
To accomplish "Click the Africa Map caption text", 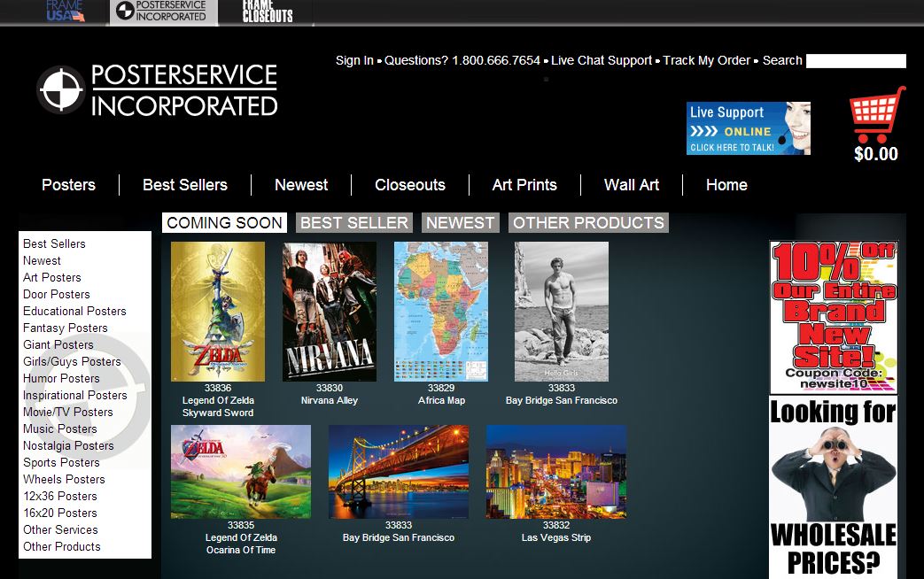I will click(x=441, y=400).
